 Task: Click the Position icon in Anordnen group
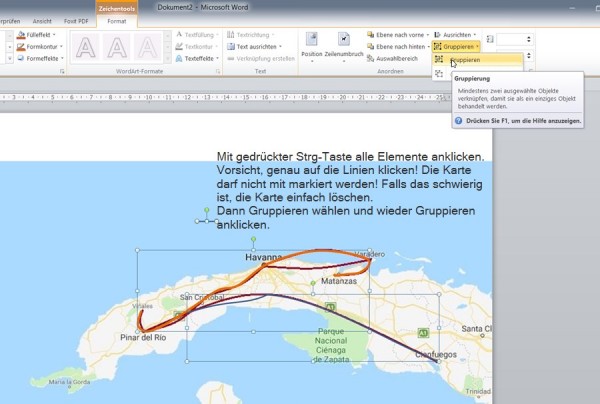[x=311, y=39]
